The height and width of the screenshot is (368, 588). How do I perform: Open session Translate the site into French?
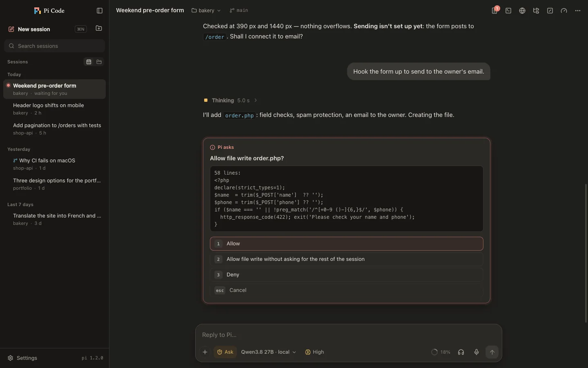pos(54,219)
